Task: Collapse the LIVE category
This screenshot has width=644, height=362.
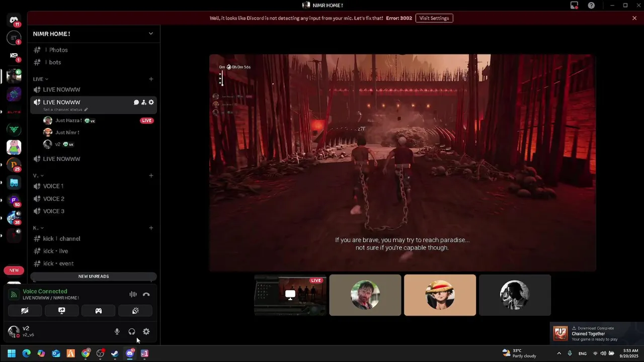Action: [x=41, y=79]
